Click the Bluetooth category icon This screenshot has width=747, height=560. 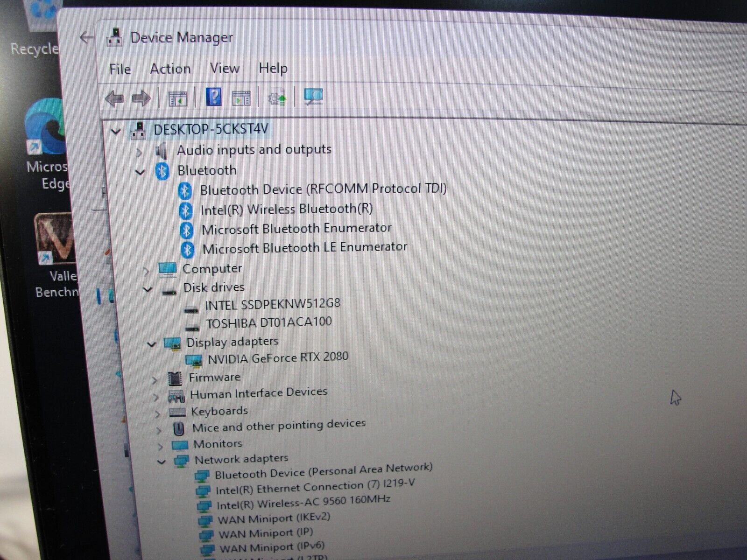pos(162,171)
